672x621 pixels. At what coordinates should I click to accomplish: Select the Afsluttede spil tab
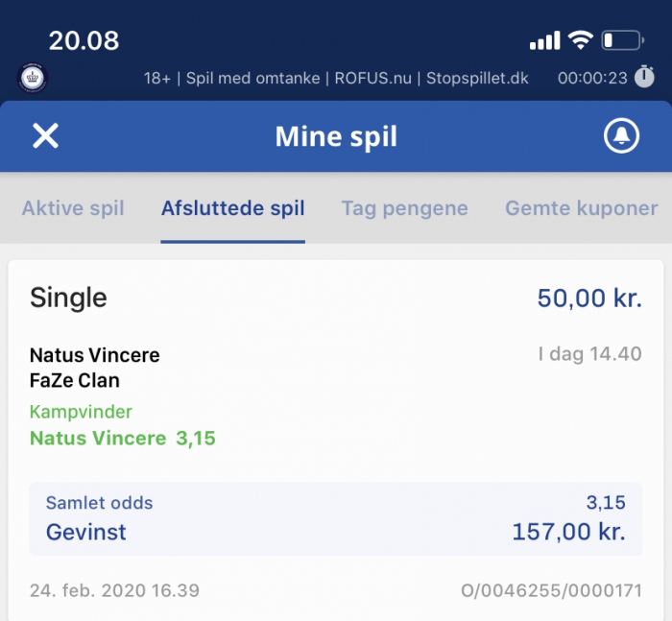(x=232, y=208)
